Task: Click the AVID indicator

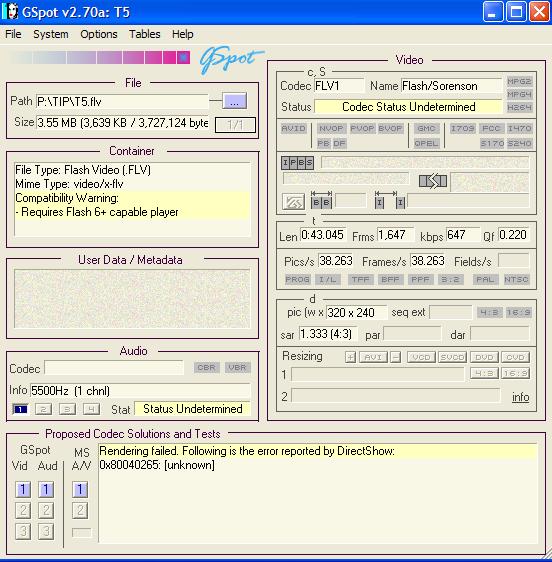Action: click(294, 128)
